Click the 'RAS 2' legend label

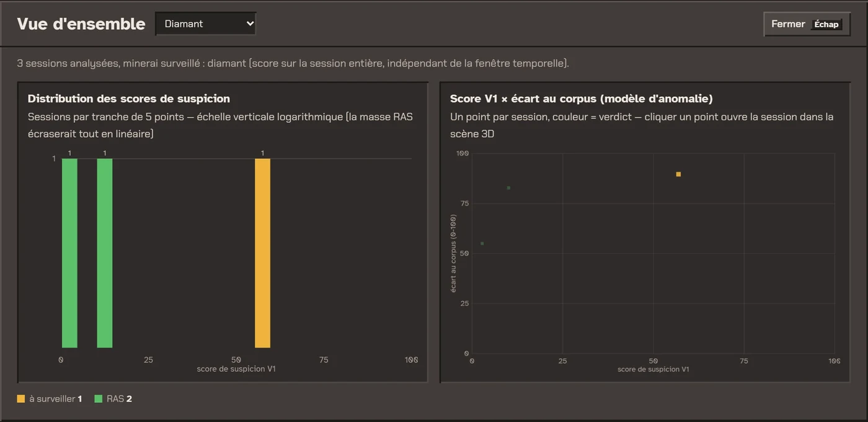pos(119,399)
